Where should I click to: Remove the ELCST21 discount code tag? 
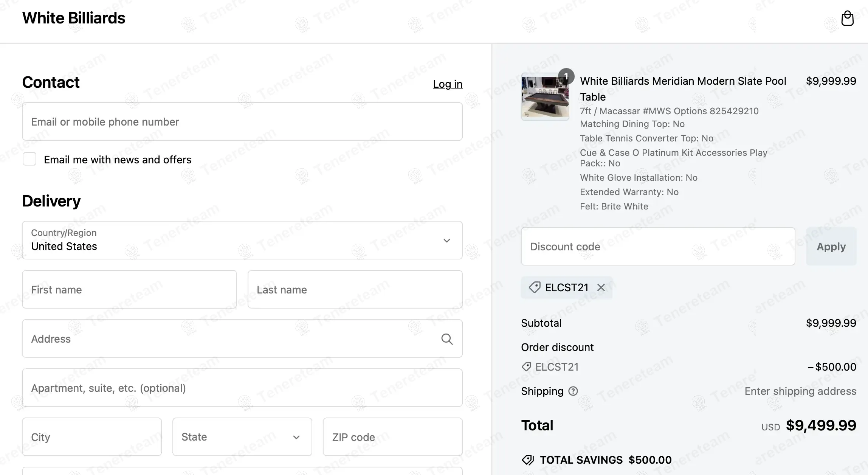[x=601, y=288]
